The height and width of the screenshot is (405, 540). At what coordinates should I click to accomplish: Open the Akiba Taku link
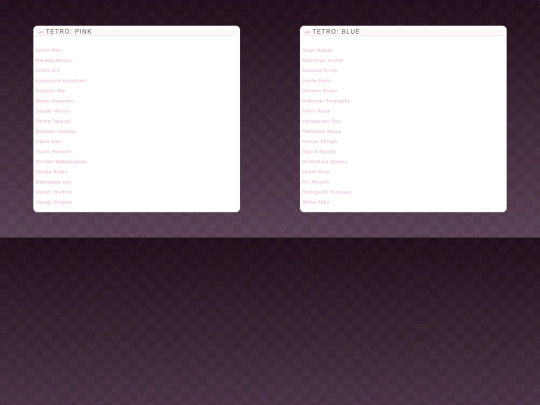(x=316, y=202)
